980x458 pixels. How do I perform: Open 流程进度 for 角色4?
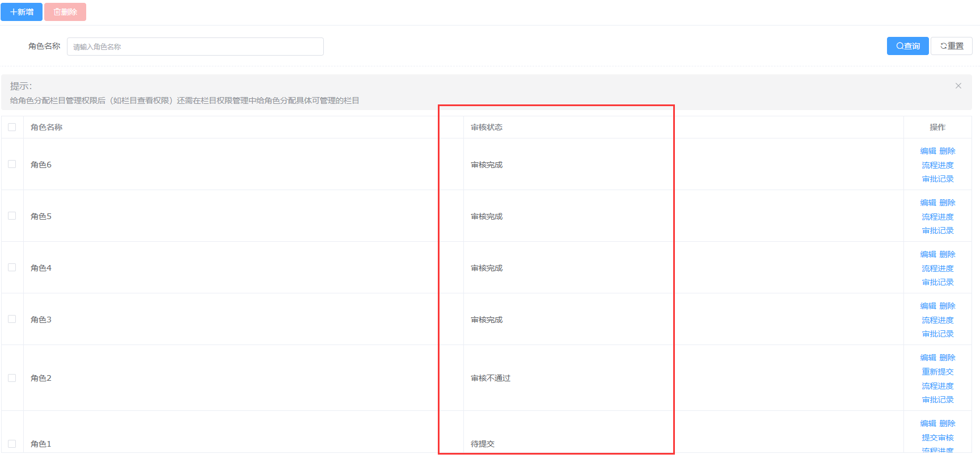937,268
